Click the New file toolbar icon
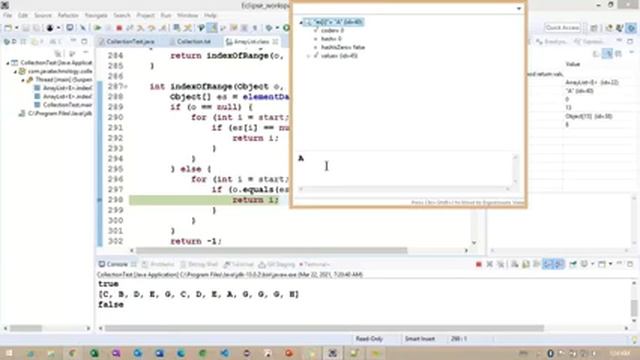 (x=8, y=28)
